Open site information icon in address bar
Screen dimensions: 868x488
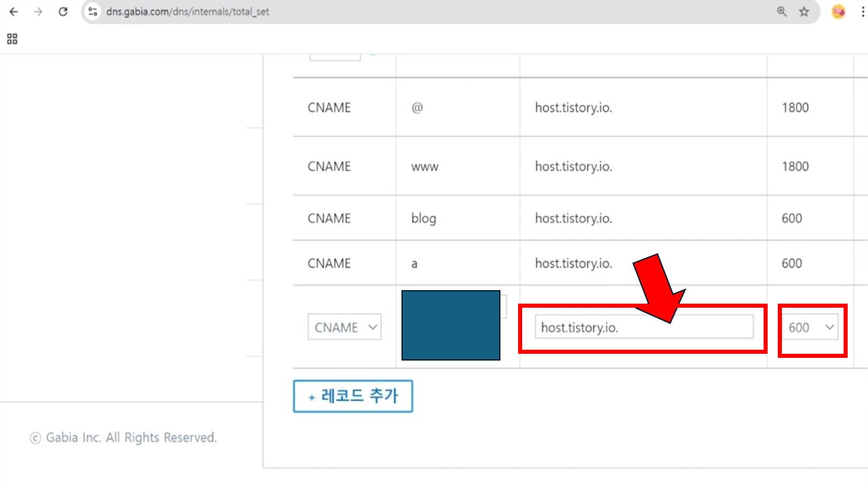[94, 12]
